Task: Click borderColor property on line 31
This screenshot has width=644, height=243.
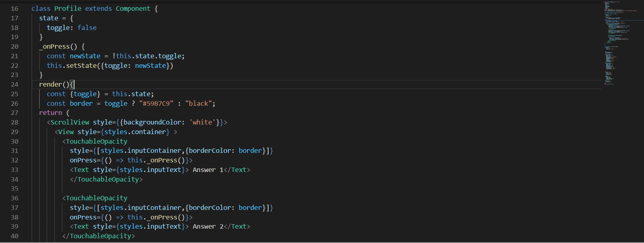Action: (x=210, y=150)
